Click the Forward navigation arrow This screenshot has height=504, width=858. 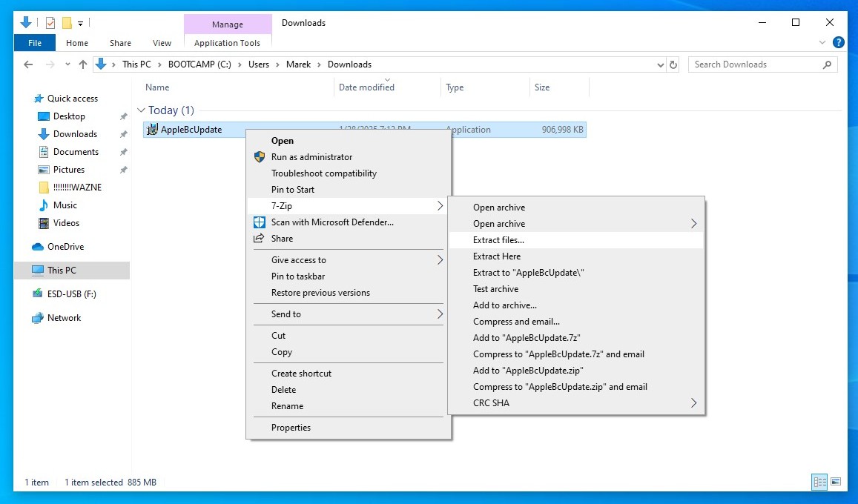[50, 64]
